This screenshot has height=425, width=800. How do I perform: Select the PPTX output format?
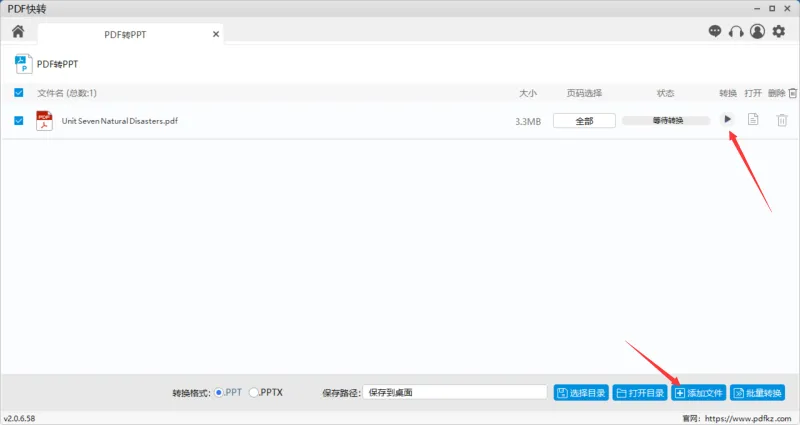click(x=254, y=392)
